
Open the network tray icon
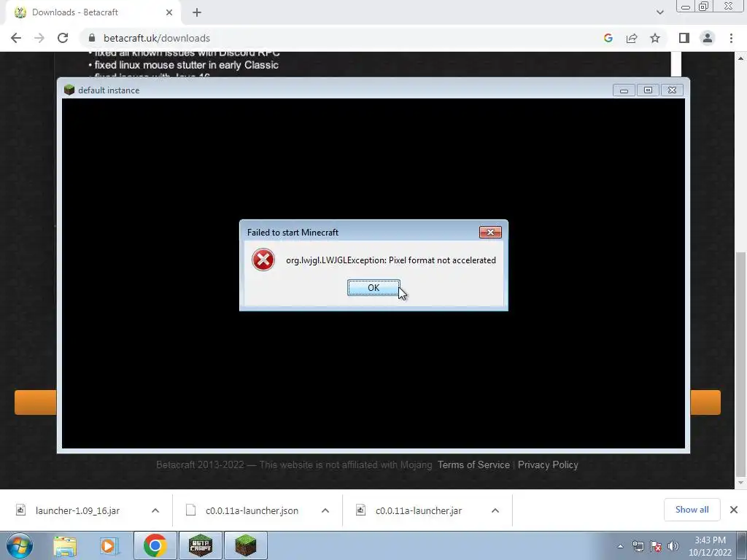(x=638, y=546)
